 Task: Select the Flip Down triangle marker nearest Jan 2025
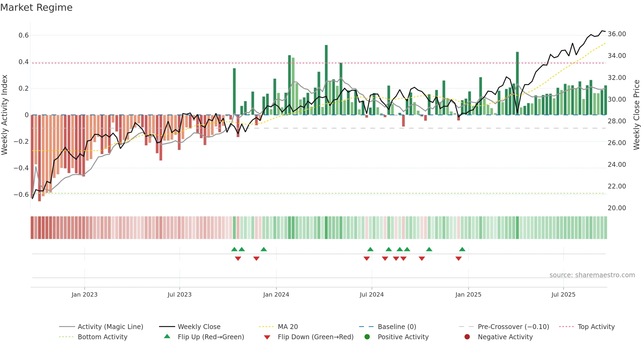tap(459, 258)
